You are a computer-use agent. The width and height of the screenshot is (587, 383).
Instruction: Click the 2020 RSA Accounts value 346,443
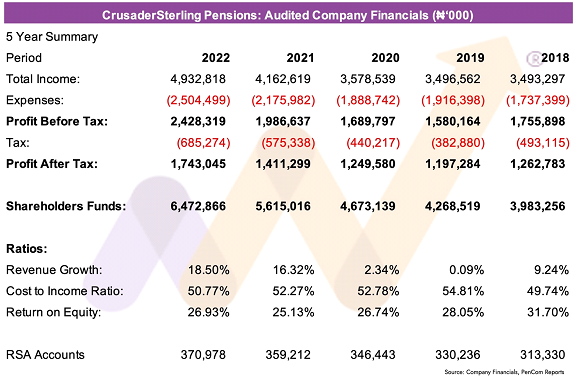coord(373,355)
